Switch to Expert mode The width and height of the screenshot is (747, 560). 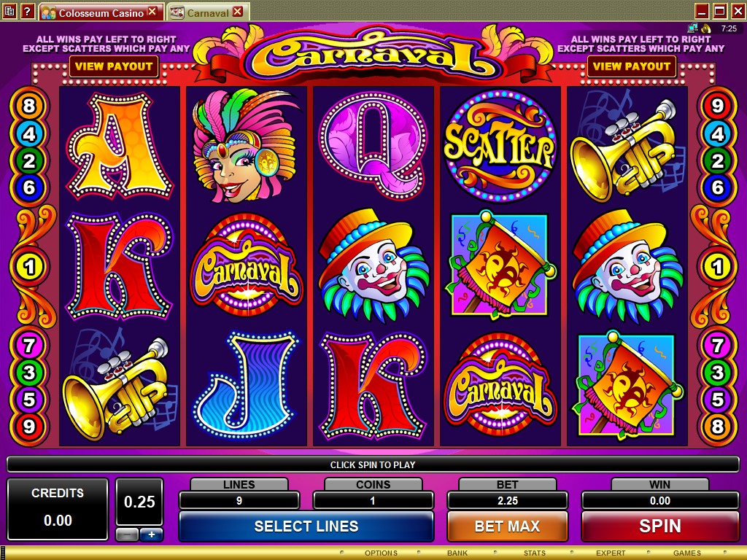pos(611,553)
